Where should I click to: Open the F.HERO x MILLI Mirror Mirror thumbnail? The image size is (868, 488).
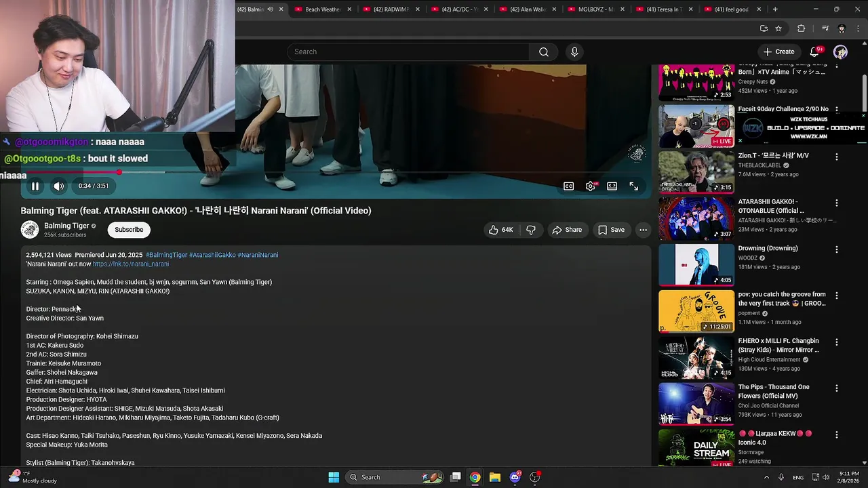pyautogui.click(x=696, y=357)
